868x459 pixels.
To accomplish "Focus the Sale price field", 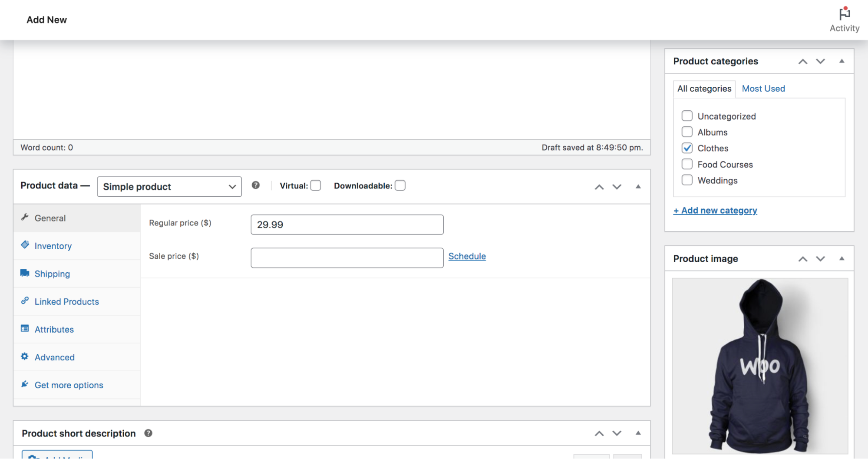I will pyautogui.click(x=347, y=258).
